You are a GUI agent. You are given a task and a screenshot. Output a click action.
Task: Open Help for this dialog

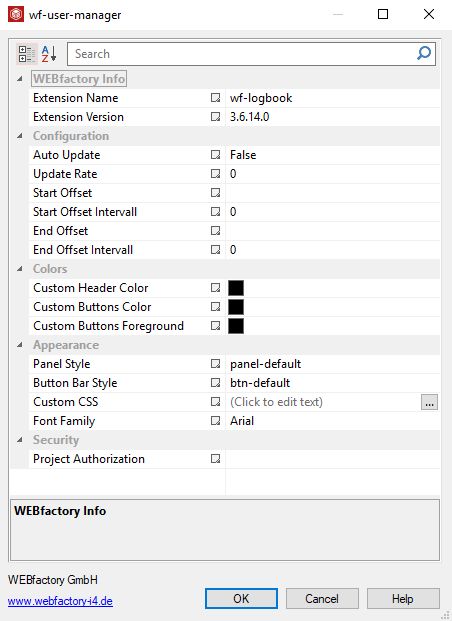[403, 598]
